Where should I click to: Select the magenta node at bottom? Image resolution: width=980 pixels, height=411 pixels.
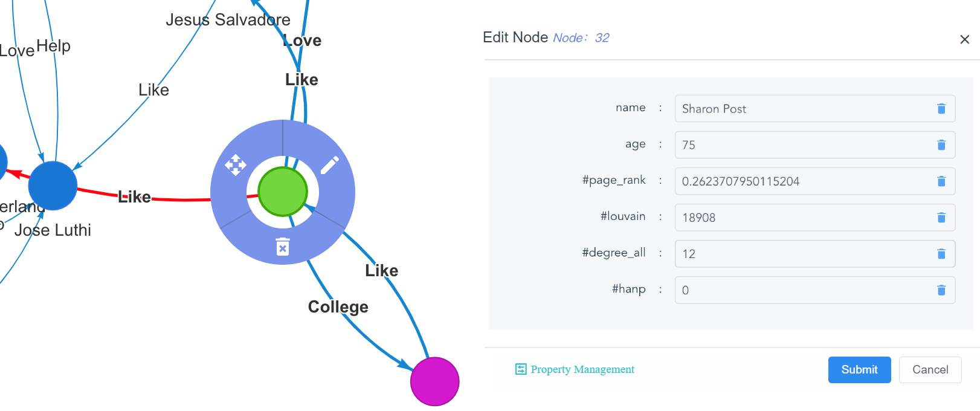pos(434,381)
